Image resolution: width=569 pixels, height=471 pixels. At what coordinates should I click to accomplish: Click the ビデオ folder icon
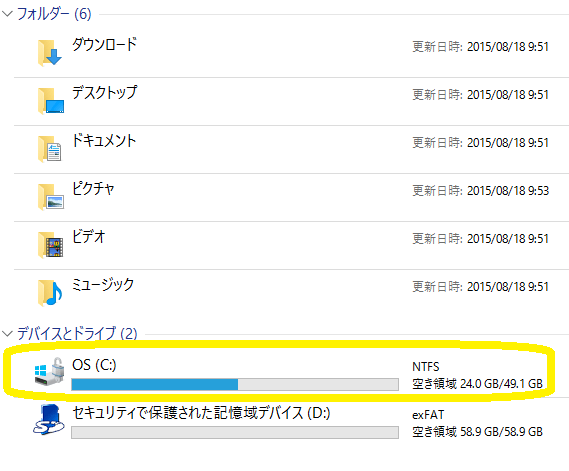coord(50,245)
